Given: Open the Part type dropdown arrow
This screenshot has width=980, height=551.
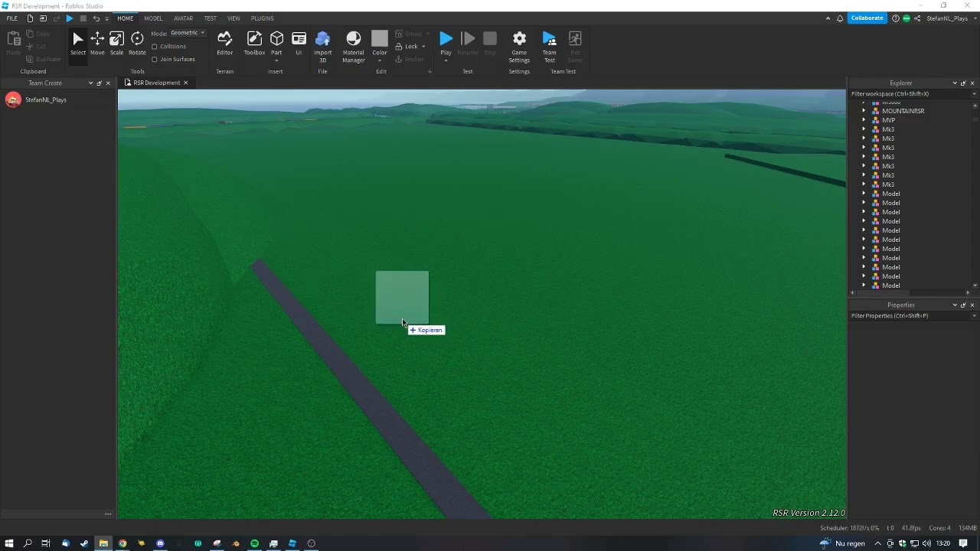Looking at the screenshot, I should (276, 60).
